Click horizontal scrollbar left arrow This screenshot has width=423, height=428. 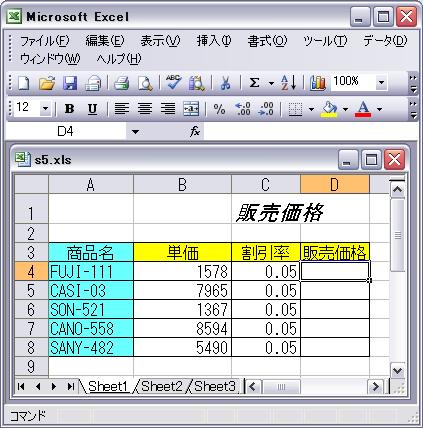(253, 387)
